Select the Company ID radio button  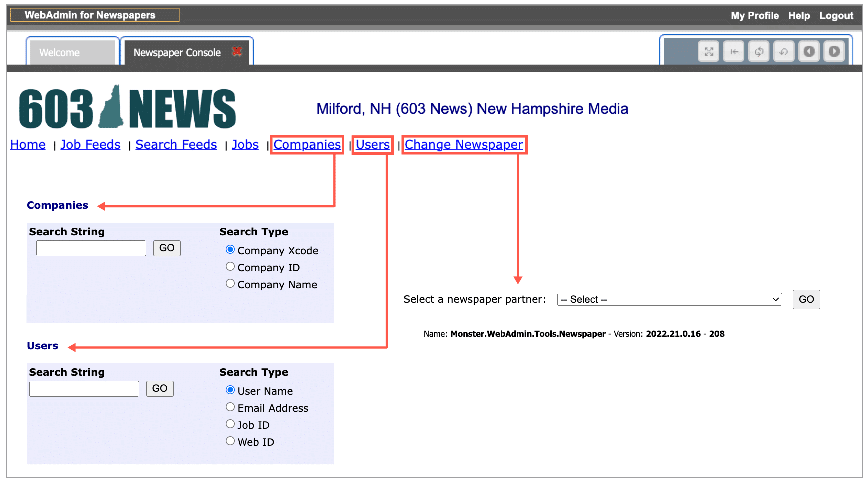point(230,267)
